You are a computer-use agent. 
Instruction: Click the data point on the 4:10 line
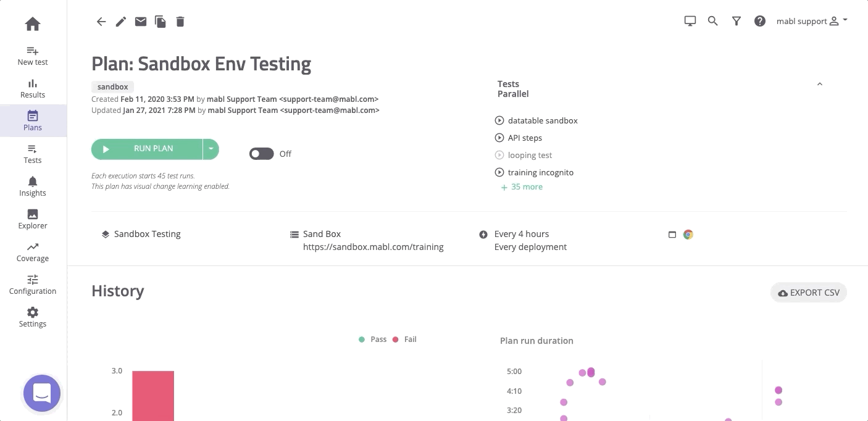[778, 390]
